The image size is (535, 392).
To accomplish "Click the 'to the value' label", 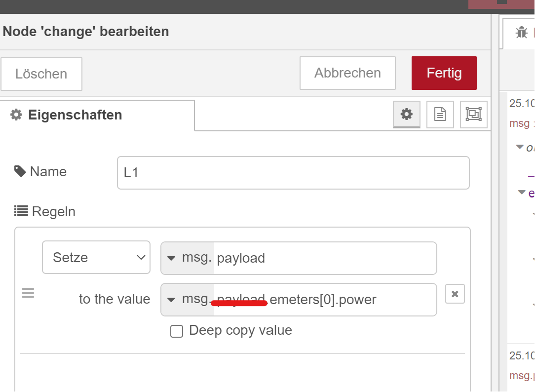I will pos(115,299).
